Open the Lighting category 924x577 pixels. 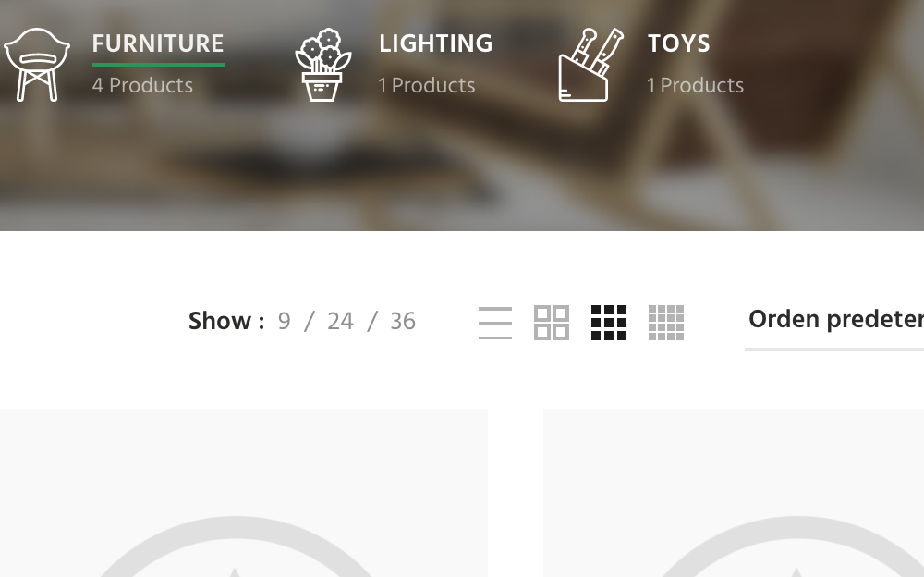(435, 43)
